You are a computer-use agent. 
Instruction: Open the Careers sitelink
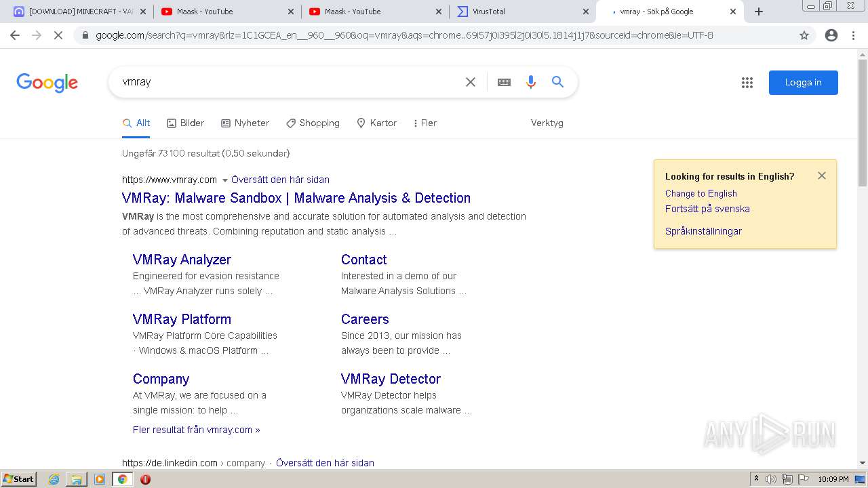(x=365, y=319)
